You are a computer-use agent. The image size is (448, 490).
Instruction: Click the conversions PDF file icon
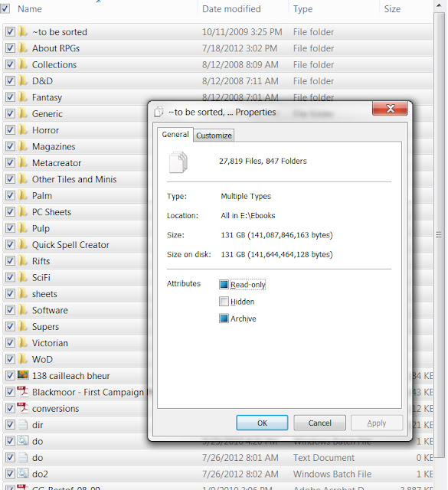click(x=22, y=408)
